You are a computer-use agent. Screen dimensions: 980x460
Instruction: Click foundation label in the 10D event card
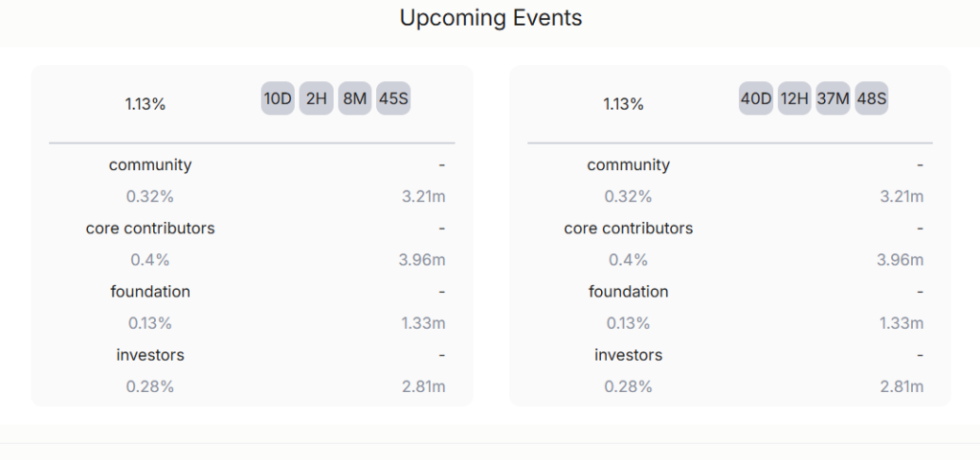pos(150,292)
